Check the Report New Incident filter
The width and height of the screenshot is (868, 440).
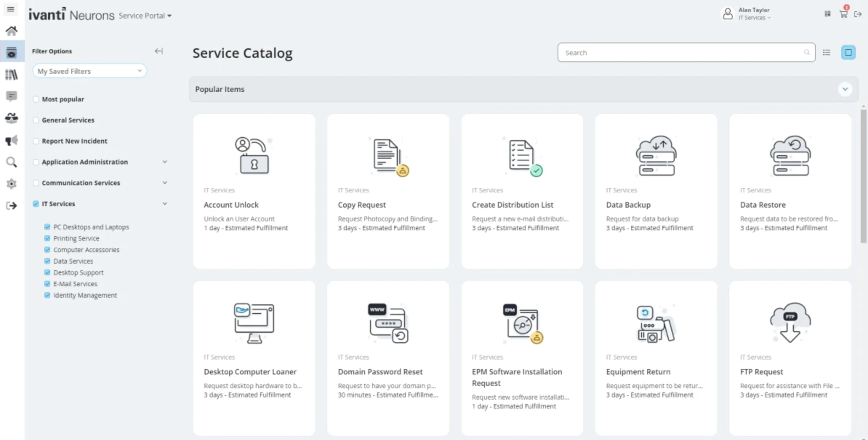[x=36, y=141]
